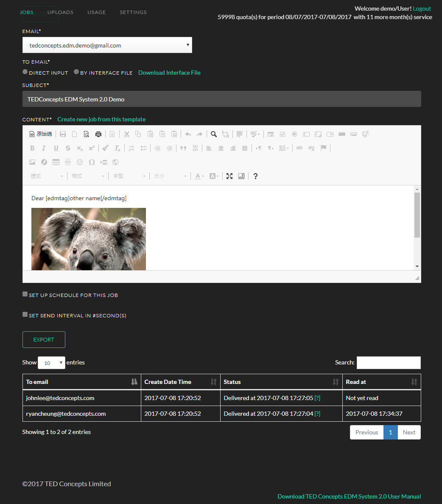Viewport: 442px width, 504px height.
Task: Click the editor vertical scrollbar thumb
Action: tap(417, 215)
